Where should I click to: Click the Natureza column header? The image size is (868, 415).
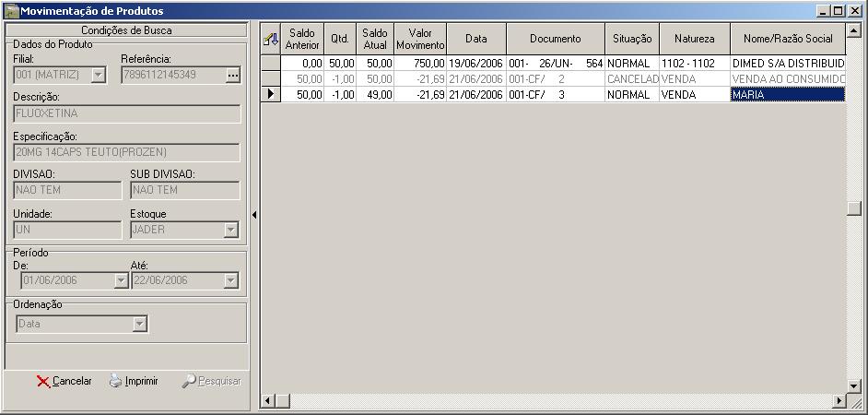tap(694, 39)
